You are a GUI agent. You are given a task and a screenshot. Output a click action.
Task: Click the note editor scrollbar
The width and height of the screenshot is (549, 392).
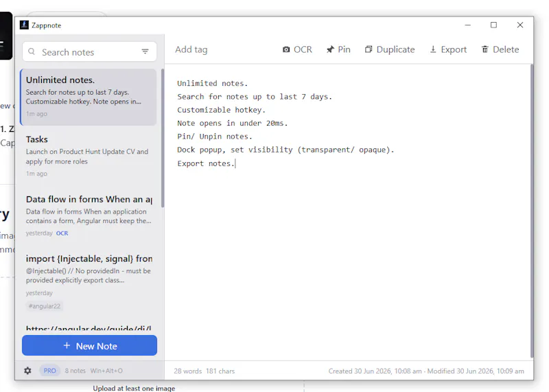(532, 210)
